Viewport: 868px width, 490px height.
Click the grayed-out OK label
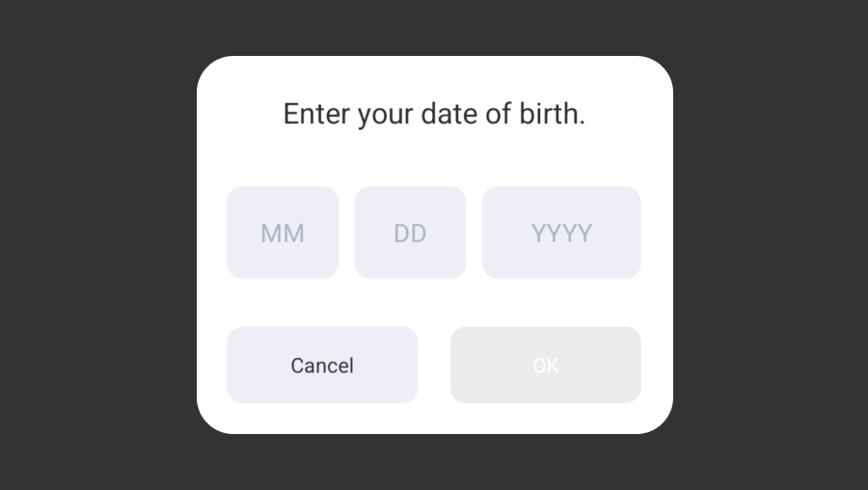click(x=545, y=366)
